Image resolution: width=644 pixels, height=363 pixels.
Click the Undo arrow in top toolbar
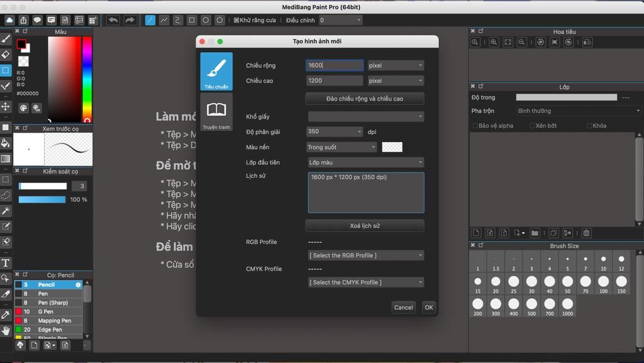113,20
